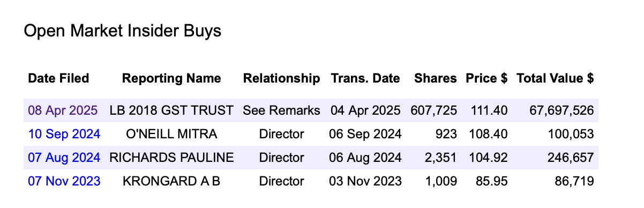Click the See Remarks relationship cell
The height and width of the screenshot is (208, 644).
281,110
